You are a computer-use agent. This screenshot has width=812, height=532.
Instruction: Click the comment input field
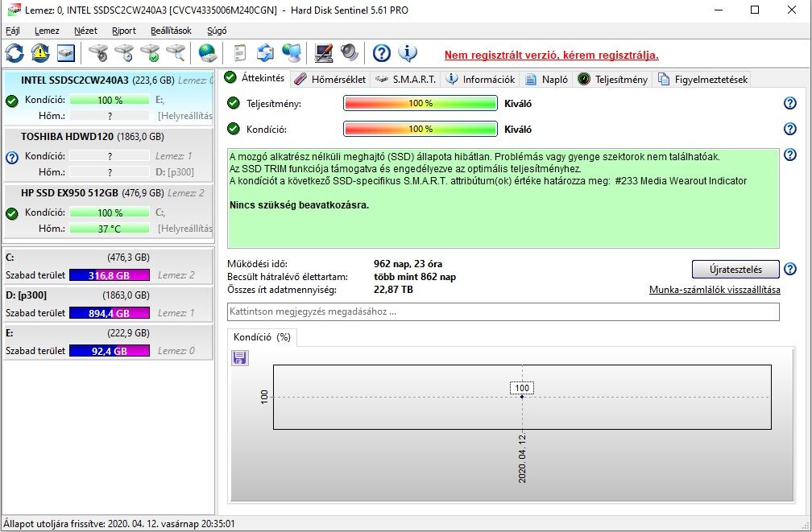(503, 311)
